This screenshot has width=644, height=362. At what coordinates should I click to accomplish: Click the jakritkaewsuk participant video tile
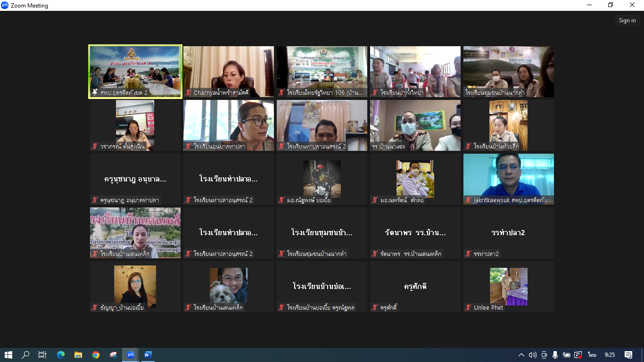coord(509,179)
